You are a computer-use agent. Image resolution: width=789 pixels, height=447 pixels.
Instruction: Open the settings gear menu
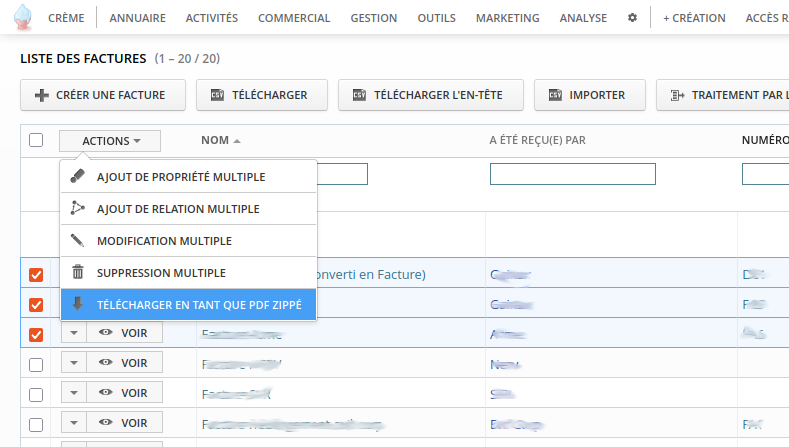pyautogui.click(x=631, y=18)
